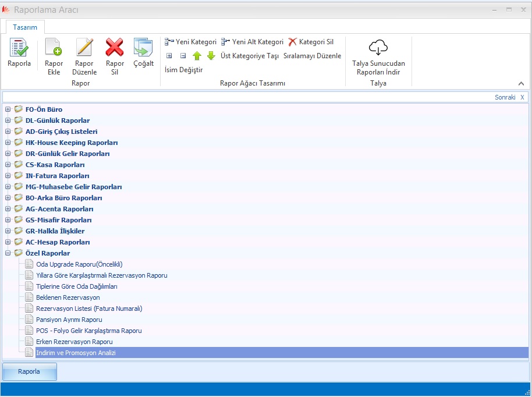Collapse the ribbon with the chevron arrow
532x397 pixels.
(x=521, y=83)
